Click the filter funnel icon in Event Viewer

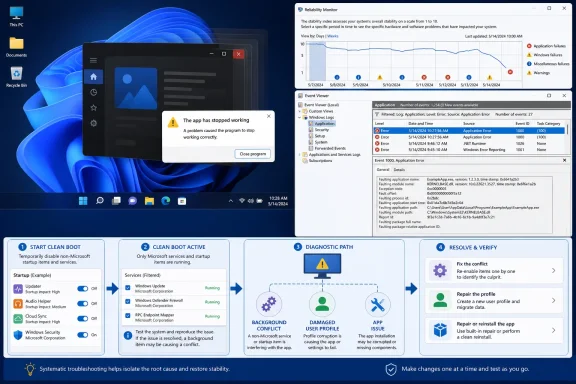tap(377, 114)
